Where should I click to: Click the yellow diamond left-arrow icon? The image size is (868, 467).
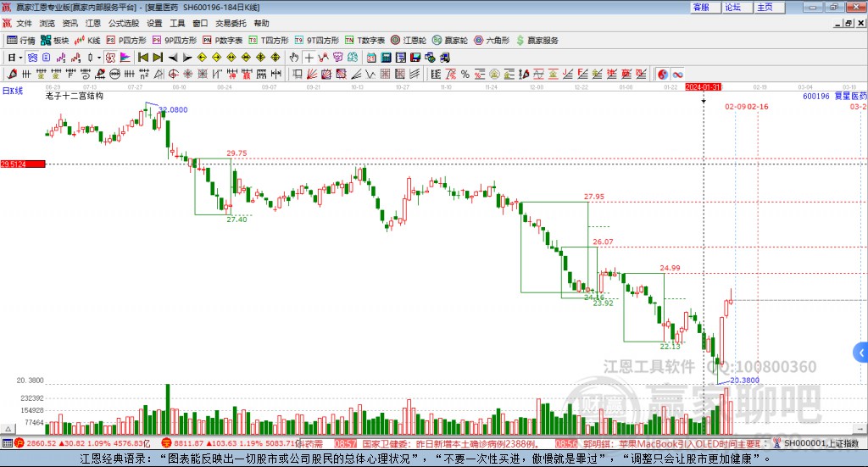(202, 58)
